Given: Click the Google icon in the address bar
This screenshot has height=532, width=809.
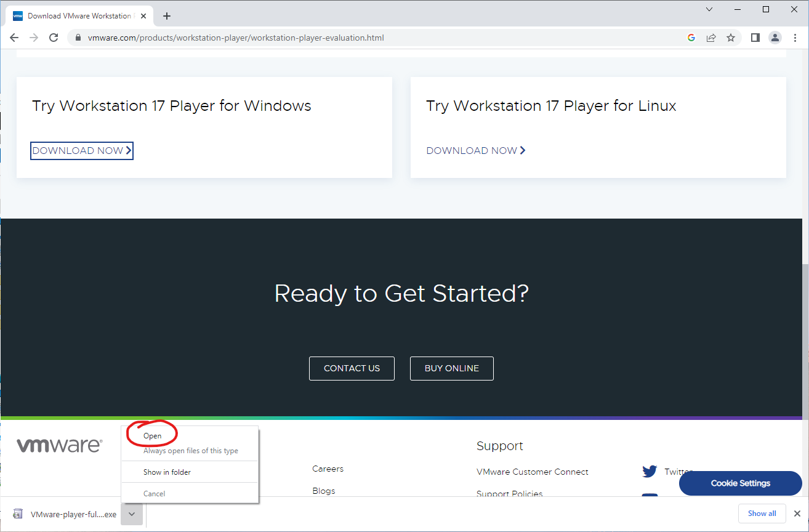Looking at the screenshot, I should 691,38.
